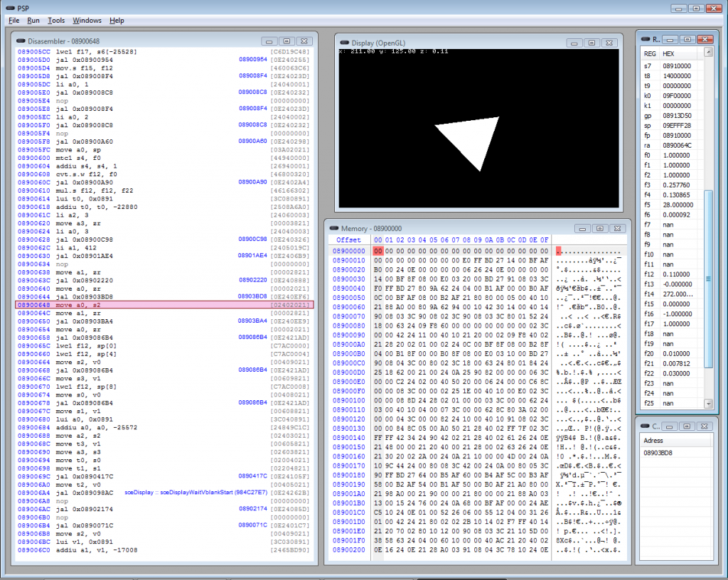Open the Run menu
728x580 pixels.
tap(33, 21)
